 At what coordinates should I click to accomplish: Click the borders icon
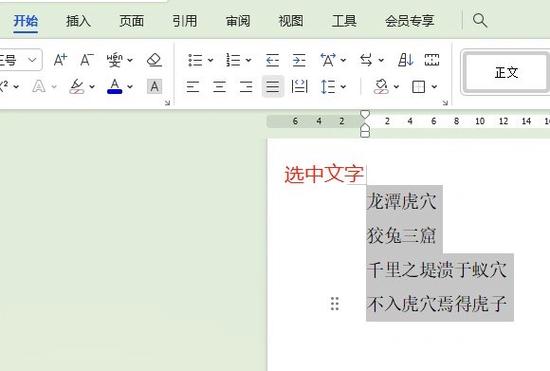coord(418,87)
